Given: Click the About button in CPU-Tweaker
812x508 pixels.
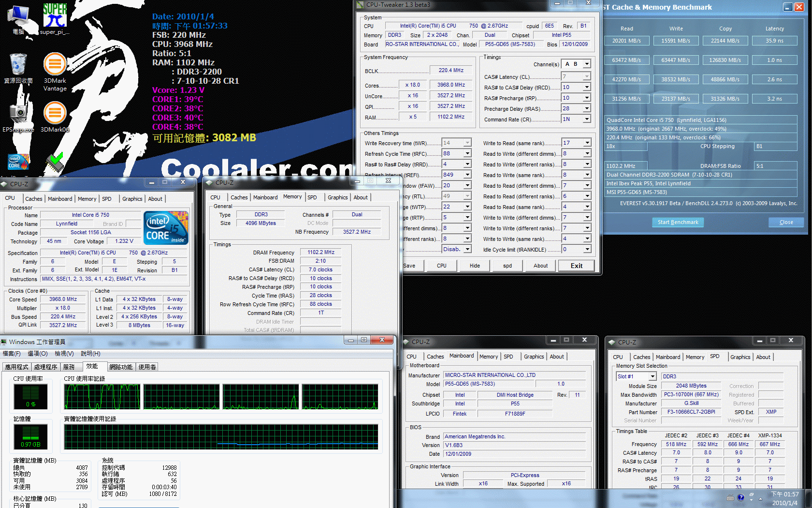Looking at the screenshot, I should [540, 266].
